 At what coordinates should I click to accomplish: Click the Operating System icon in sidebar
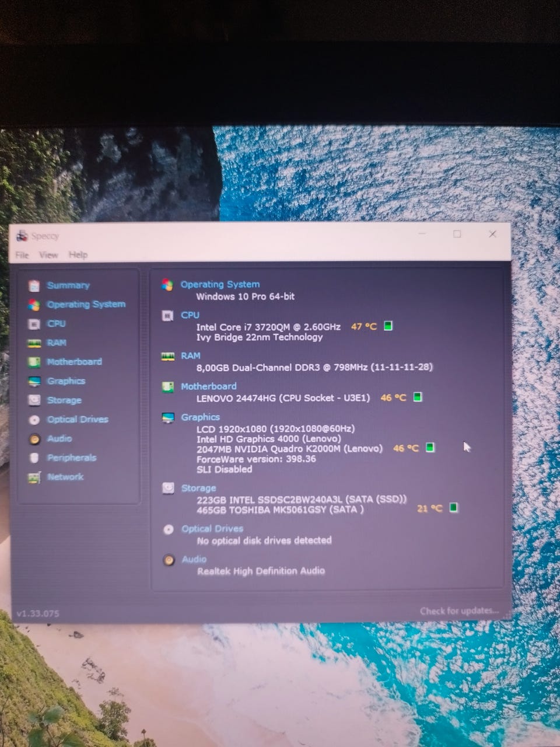click(x=34, y=305)
